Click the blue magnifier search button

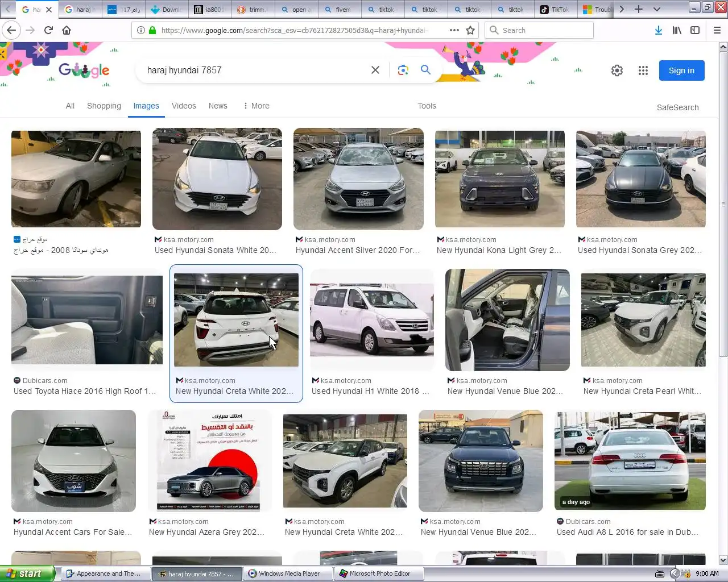[425, 70]
